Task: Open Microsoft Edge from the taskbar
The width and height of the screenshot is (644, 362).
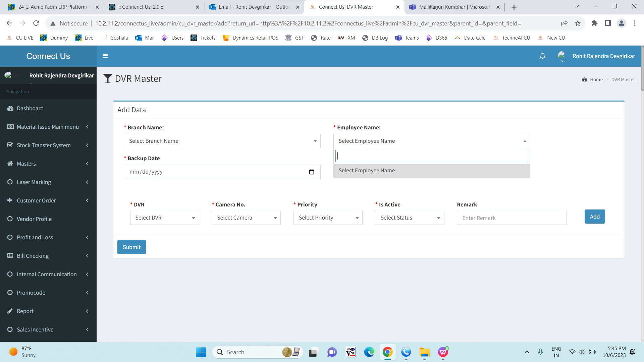Action: click(369, 352)
